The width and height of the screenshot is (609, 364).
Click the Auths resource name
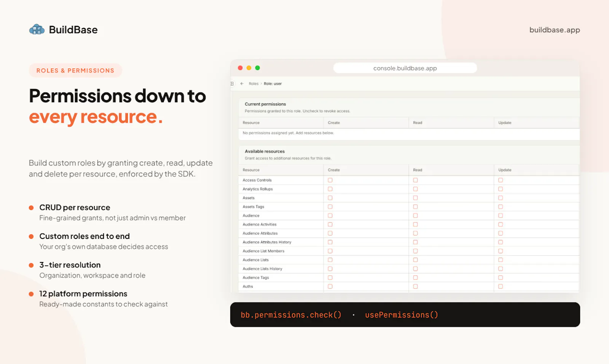coord(248,286)
